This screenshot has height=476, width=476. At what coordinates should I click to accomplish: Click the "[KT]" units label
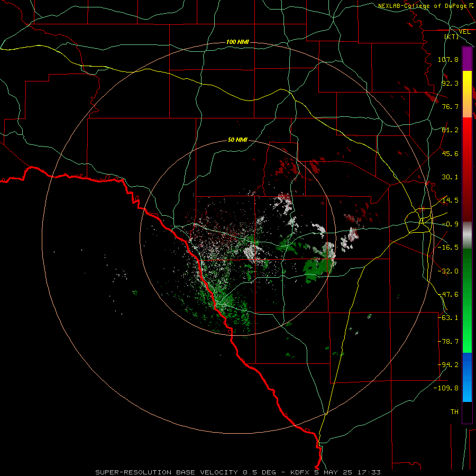[452, 36]
